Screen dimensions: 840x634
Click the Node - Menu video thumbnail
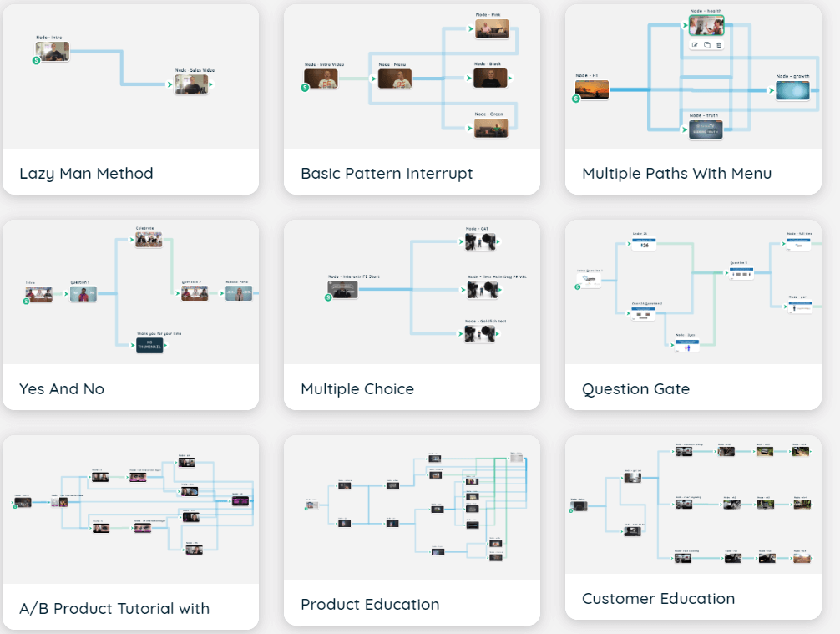395,79
